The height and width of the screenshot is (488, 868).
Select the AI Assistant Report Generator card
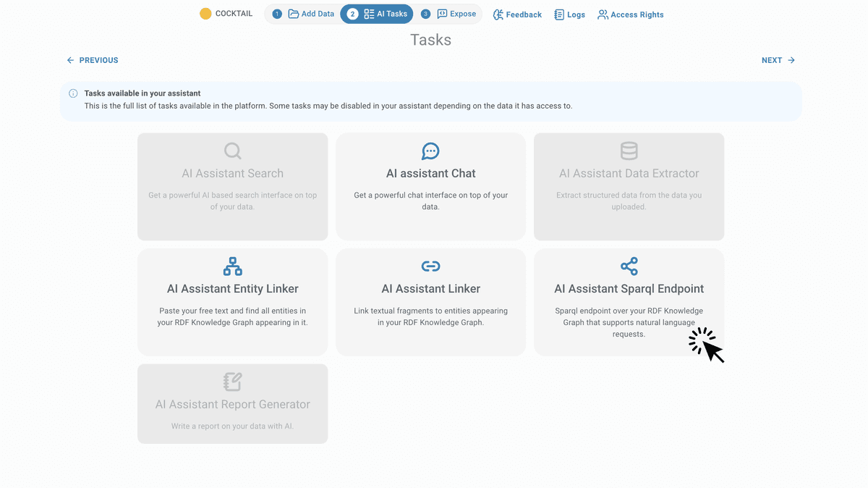(233, 404)
